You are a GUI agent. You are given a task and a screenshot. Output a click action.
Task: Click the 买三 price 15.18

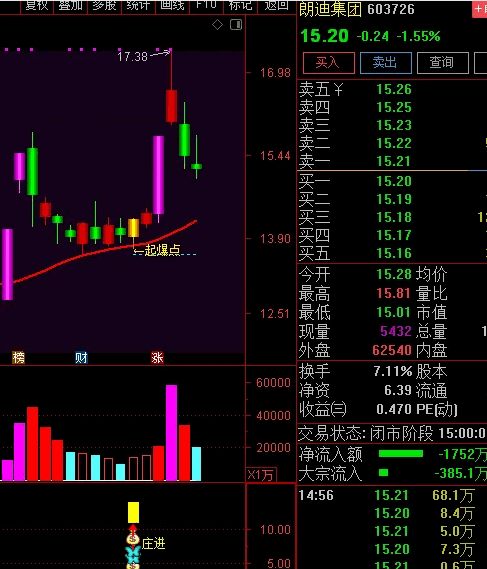click(x=394, y=217)
